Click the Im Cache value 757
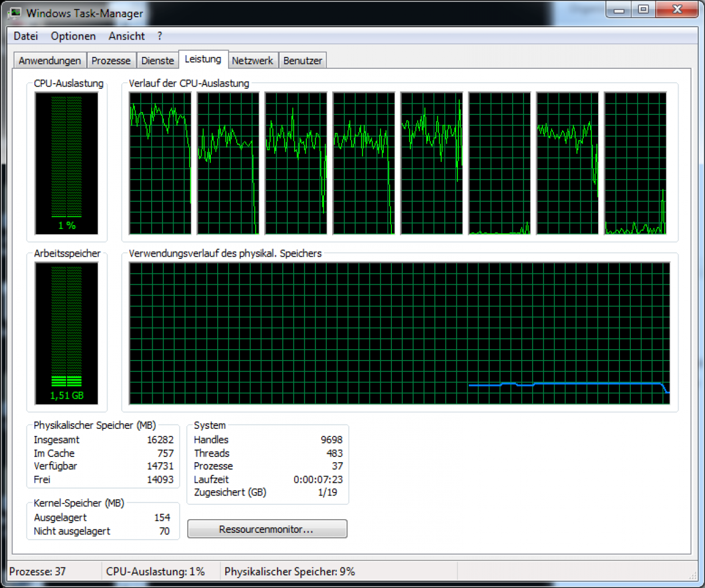705x588 pixels. pyautogui.click(x=165, y=453)
